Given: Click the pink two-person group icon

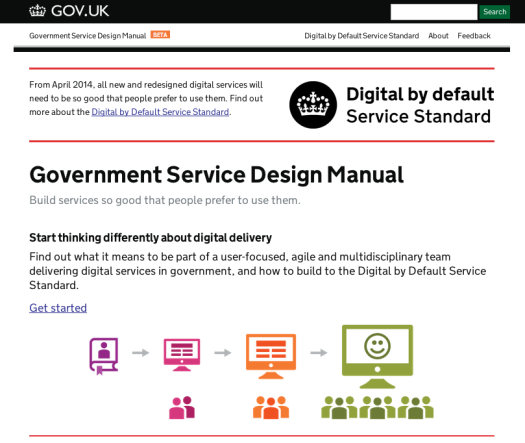Looking at the screenshot, I should coord(182,408).
